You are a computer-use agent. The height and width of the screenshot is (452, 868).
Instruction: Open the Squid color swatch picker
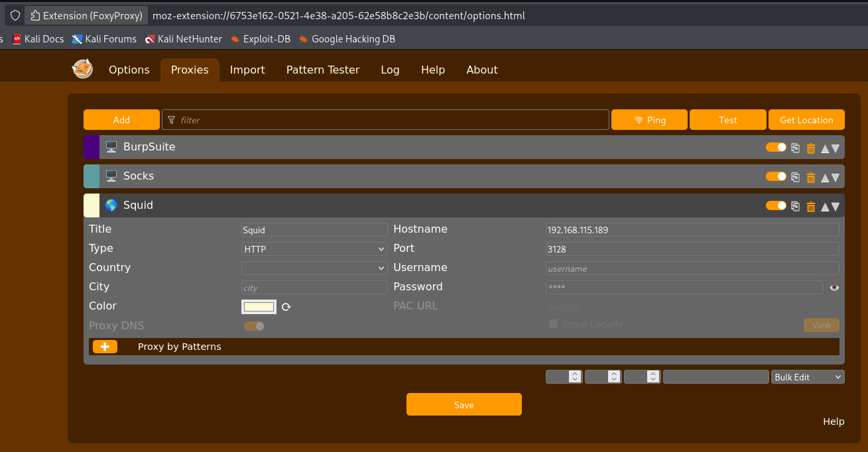(259, 307)
